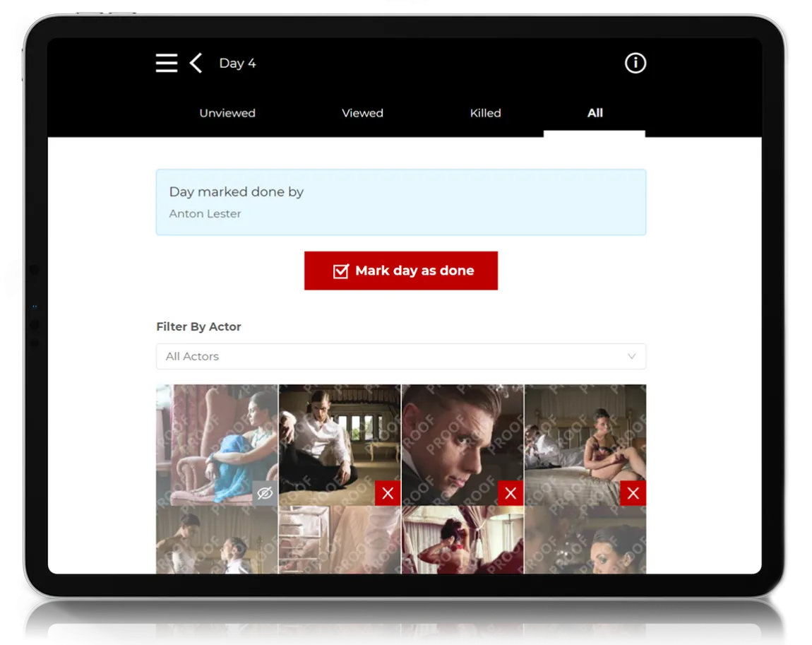Click red X on man sitting photo
Viewport: 812px width, 645px height.
tap(388, 493)
